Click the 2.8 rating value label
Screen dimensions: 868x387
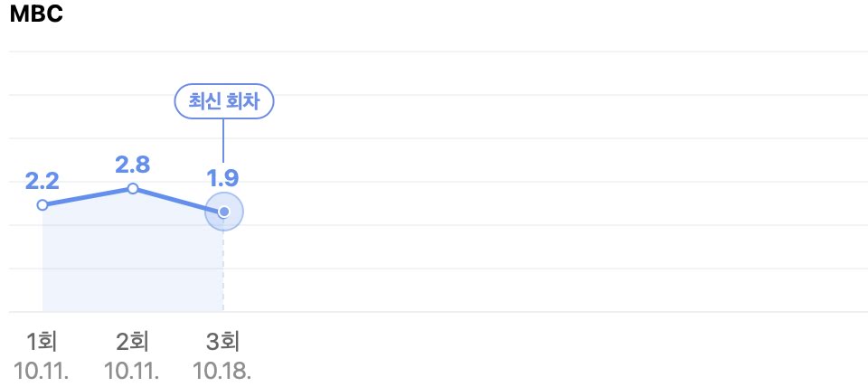[x=133, y=165]
